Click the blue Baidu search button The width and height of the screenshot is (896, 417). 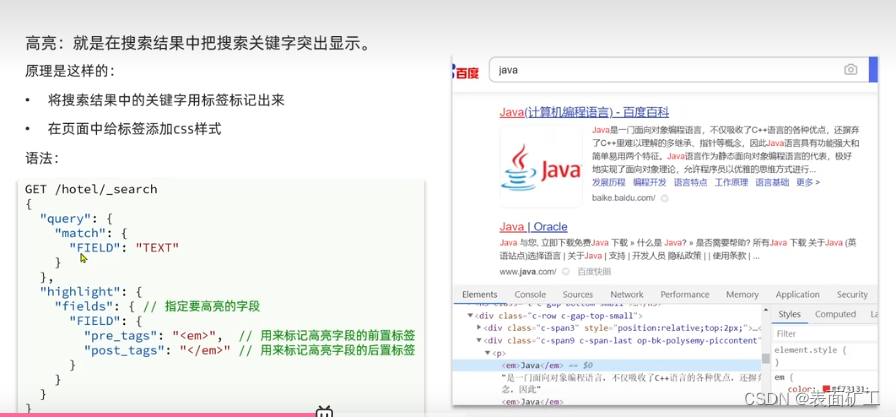coord(873,70)
